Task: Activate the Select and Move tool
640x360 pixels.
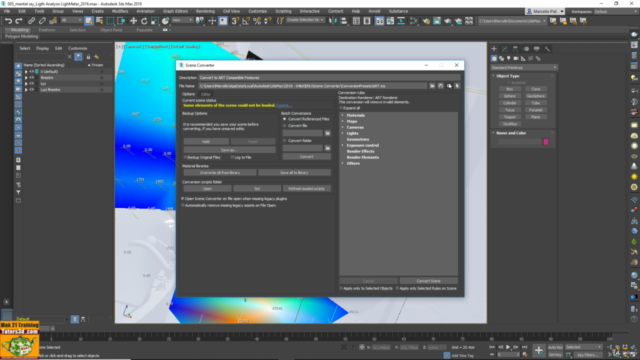Action: [x=133, y=20]
